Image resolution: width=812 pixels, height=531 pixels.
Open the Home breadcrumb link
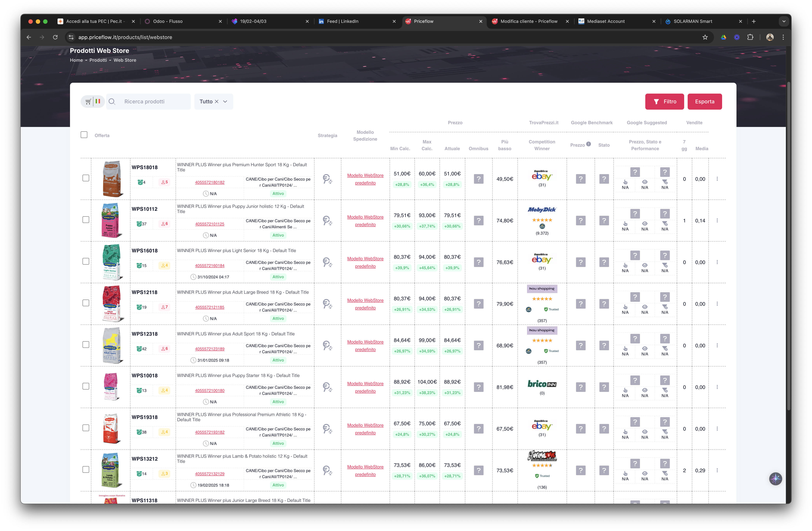coord(76,60)
